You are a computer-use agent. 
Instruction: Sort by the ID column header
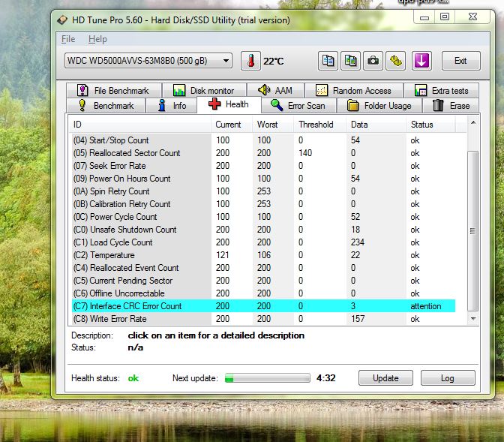(139, 125)
